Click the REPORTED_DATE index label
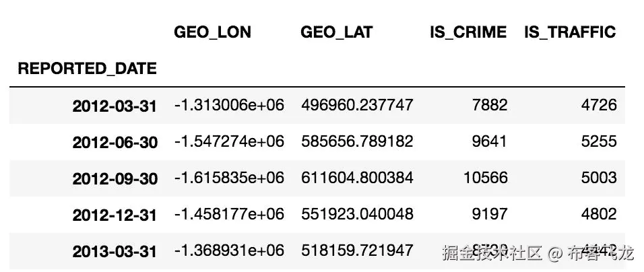644x272 pixels. [87, 69]
